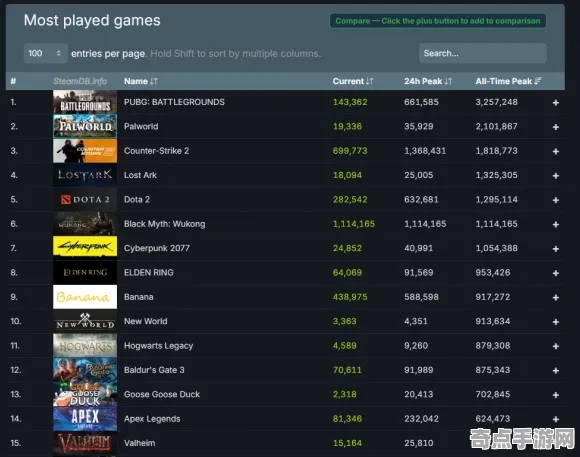Add PUBG: BATTLEGROUNDS to comparison with plus

pyautogui.click(x=556, y=103)
